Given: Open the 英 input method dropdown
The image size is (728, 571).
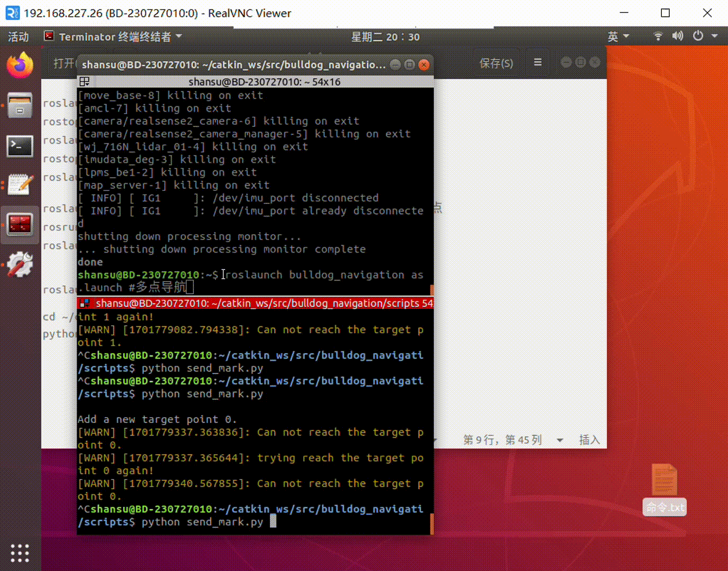Looking at the screenshot, I should (x=618, y=36).
